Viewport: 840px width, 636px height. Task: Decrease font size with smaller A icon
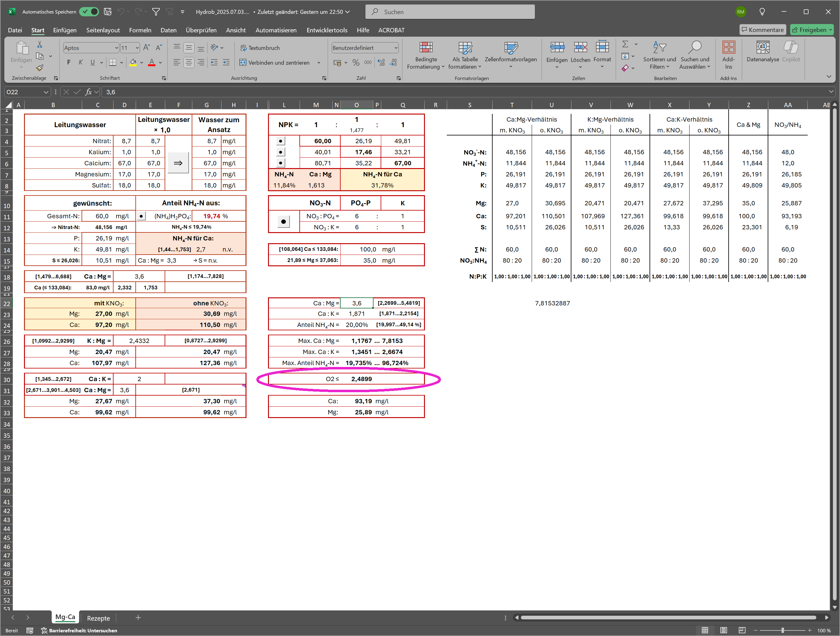click(x=159, y=47)
